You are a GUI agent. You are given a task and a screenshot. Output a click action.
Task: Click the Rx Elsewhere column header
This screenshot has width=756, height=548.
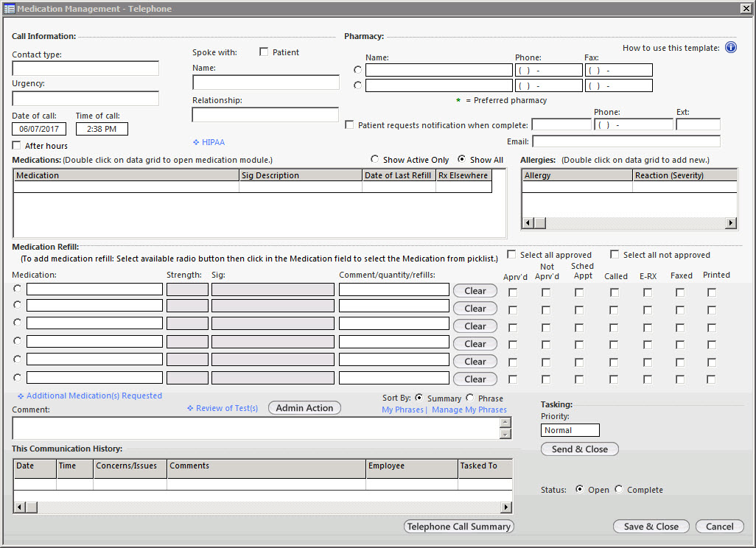tap(463, 175)
